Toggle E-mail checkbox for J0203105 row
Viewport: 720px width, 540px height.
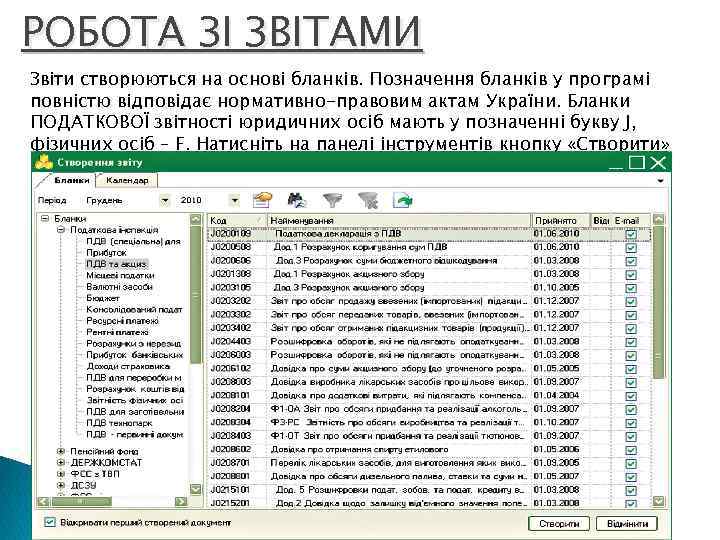point(631,288)
